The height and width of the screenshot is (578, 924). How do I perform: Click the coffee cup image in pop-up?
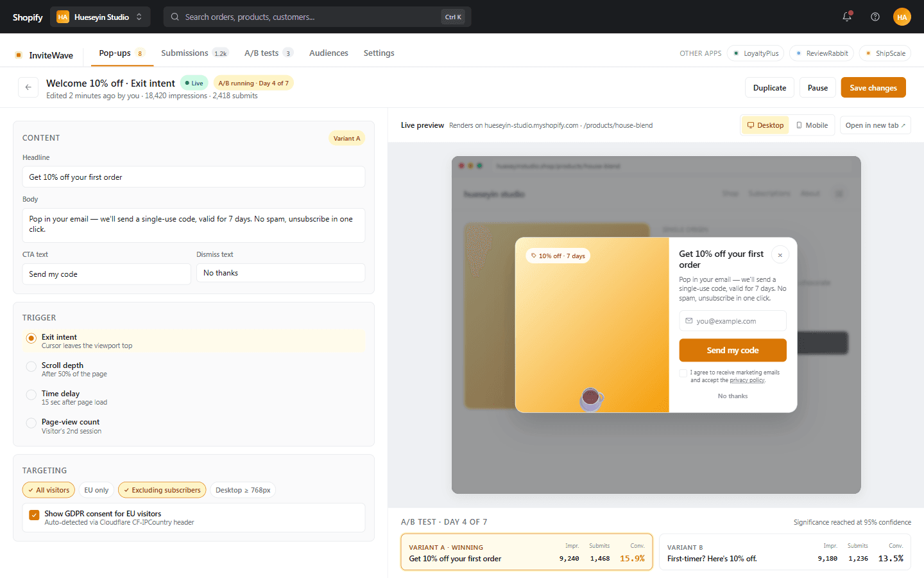tap(592, 399)
